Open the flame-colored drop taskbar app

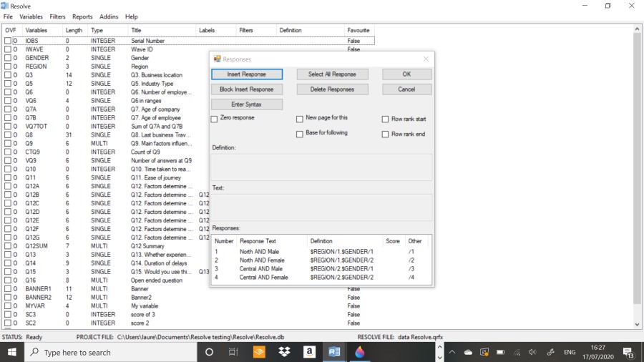[x=360, y=352]
